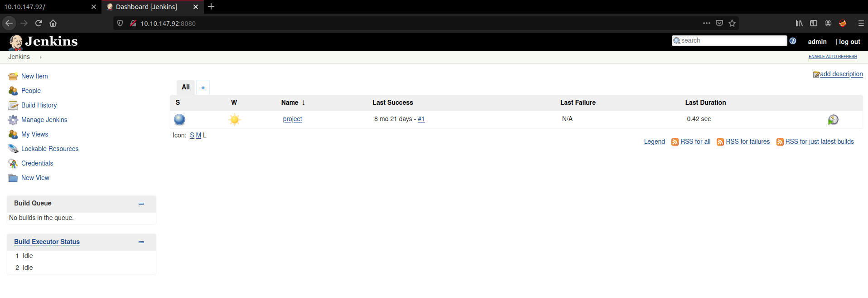The image size is (868, 298).
Task: Show insecure connection site information
Action: click(133, 23)
